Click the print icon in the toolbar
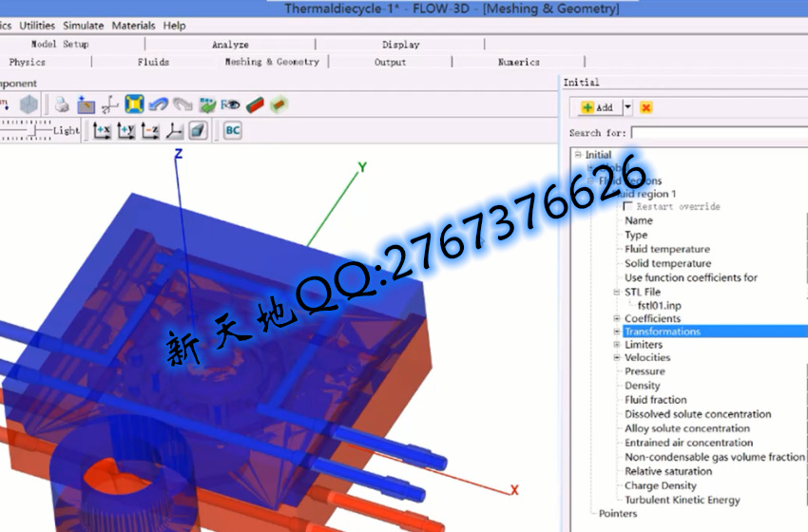The height and width of the screenshot is (532, 808). tap(61, 104)
